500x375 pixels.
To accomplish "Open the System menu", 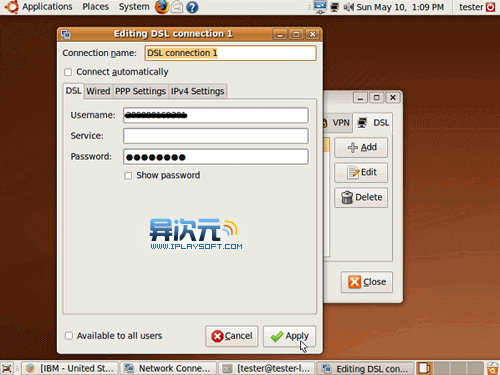I will [134, 7].
